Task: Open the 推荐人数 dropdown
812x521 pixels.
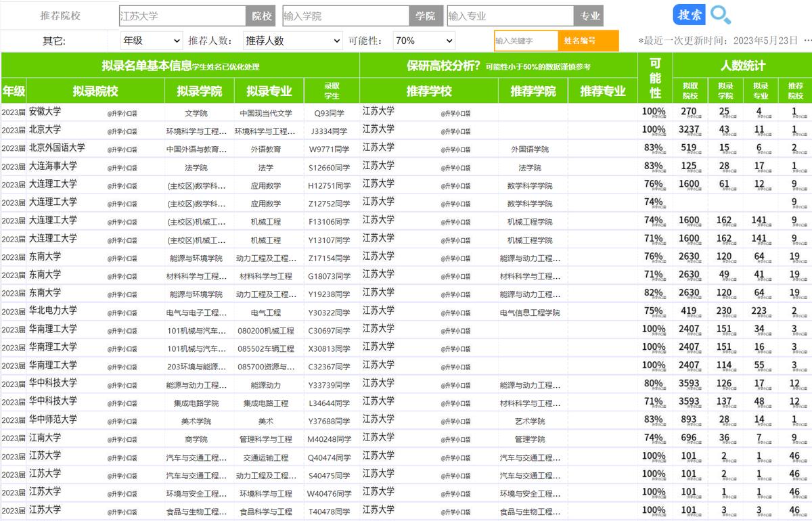Action: [292, 40]
